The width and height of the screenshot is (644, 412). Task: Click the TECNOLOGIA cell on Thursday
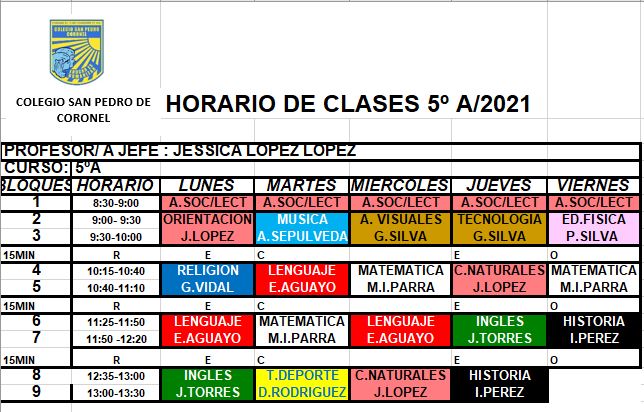click(497, 219)
